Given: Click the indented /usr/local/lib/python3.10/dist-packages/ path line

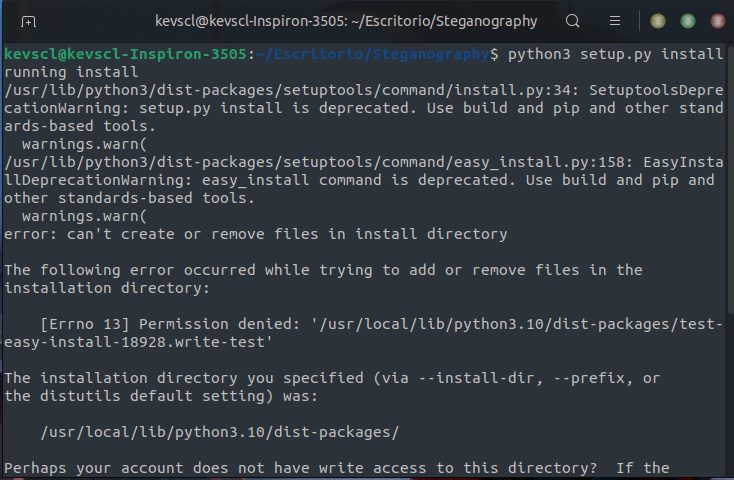Looking at the screenshot, I should [220, 432].
